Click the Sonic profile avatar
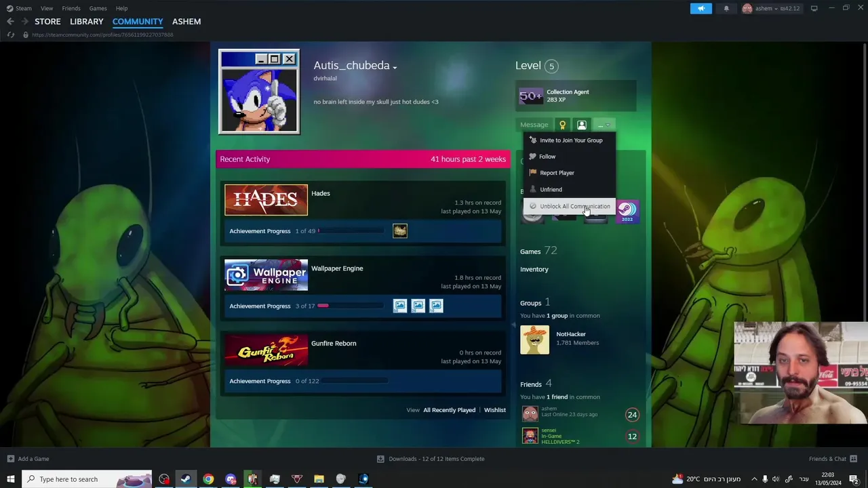Screen dimensions: 868x488 pyautogui.click(x=259, y=92)
